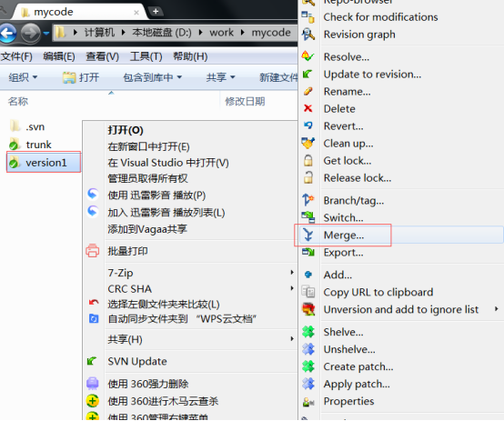Select the mycode window tab
The image size is (504, 421).
pyautogui.click(x=79, y=12)
